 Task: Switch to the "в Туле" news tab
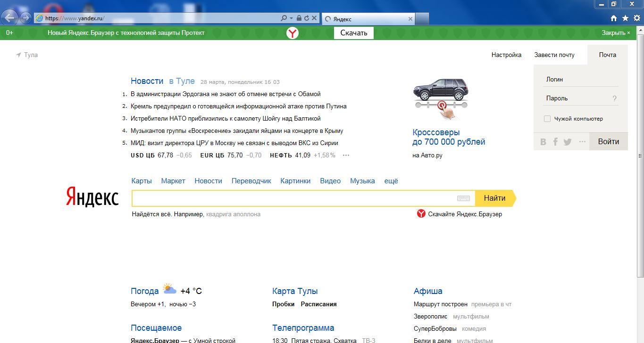[182, 81]
